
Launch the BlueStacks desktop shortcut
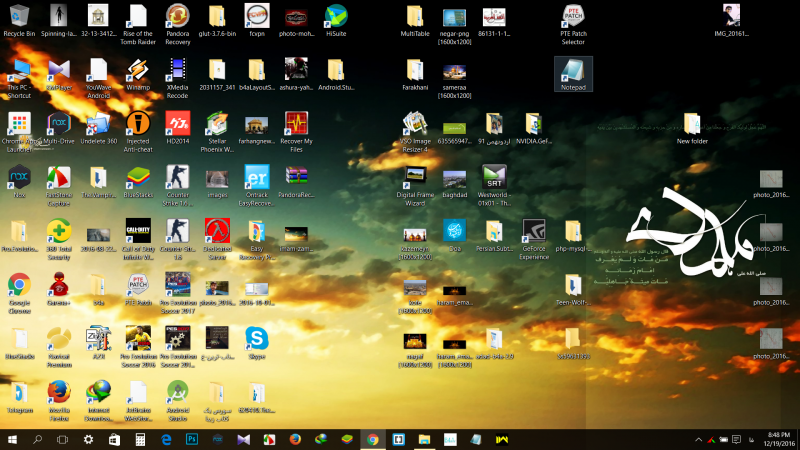pyautogui.click(x=137, y=177)
